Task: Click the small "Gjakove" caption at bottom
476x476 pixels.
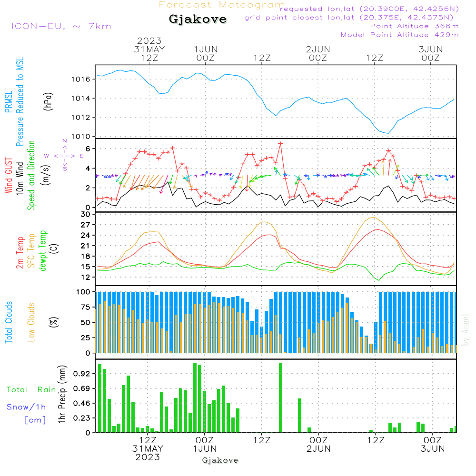Action: click(x=220, y=460)
